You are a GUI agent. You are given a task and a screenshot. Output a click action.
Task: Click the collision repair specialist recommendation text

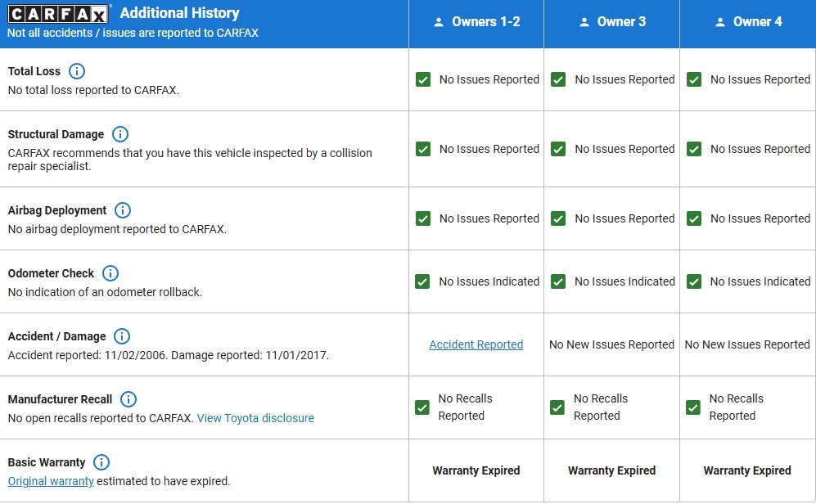coord(190,160)
